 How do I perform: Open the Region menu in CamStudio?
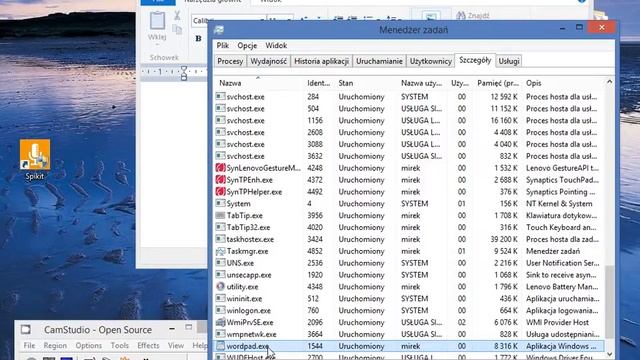(x=55, y=345)
